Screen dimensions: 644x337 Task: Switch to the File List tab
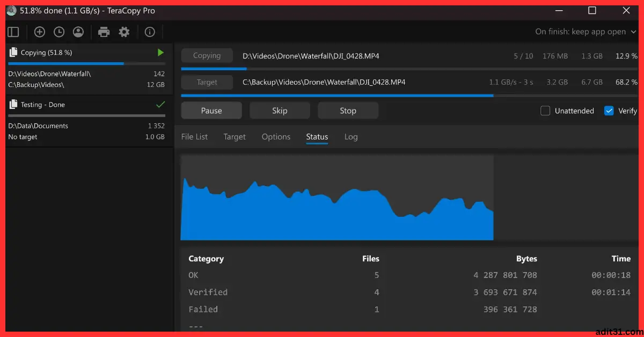[194, 137]
